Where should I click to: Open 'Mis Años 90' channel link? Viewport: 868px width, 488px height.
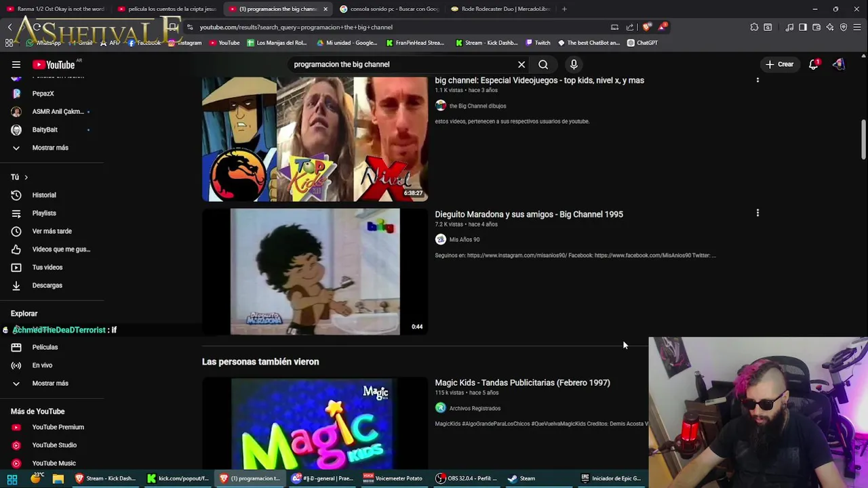click(x=464, y=239)
